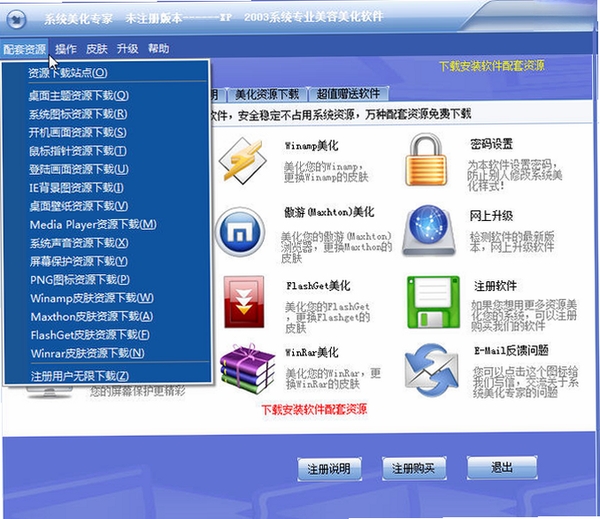Choose FlashGet皮肤资源下载(F) menu entry

click(90, 335)
